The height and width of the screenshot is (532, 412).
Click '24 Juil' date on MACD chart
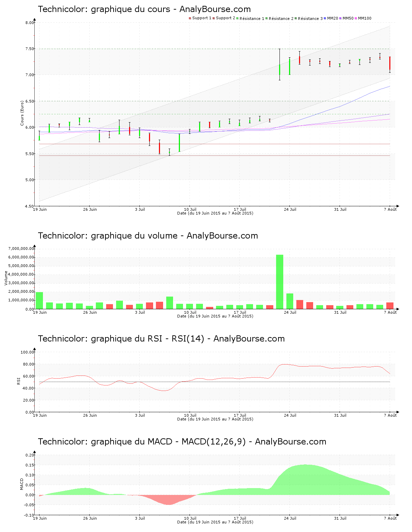(290, 518)
